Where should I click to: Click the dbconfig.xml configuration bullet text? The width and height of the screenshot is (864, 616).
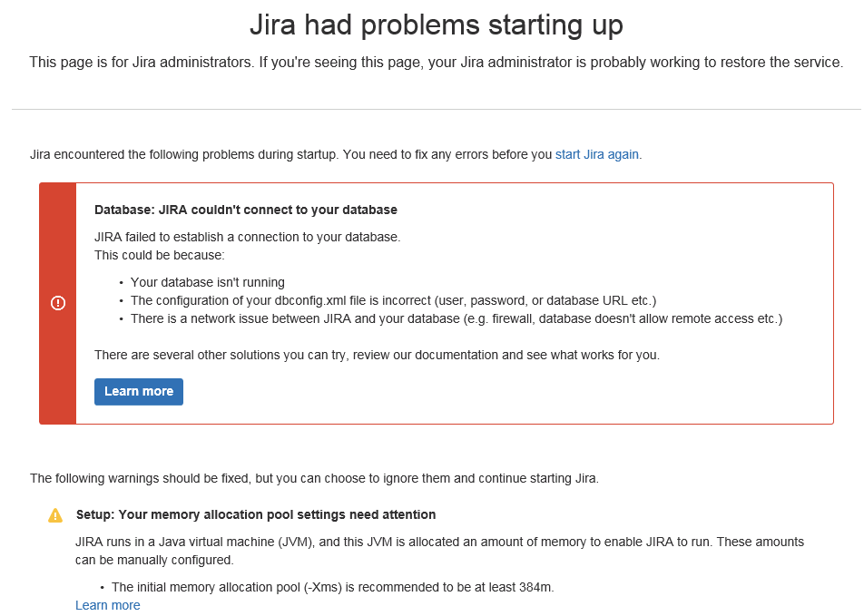(x=393, y=300)
